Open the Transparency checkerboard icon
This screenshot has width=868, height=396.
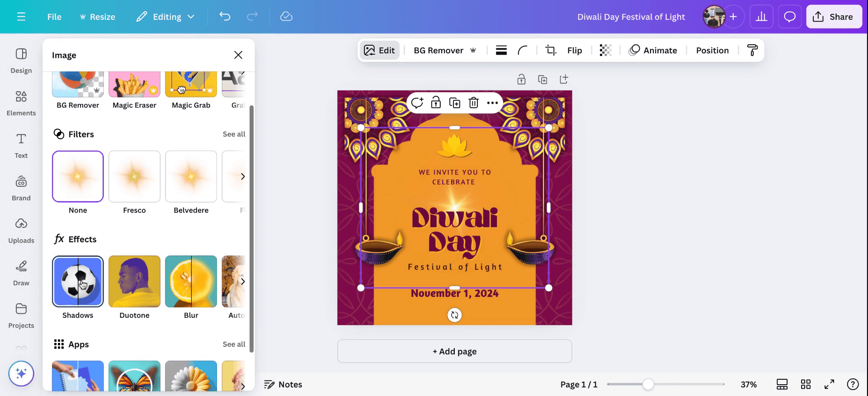click(x=605, y=50)
